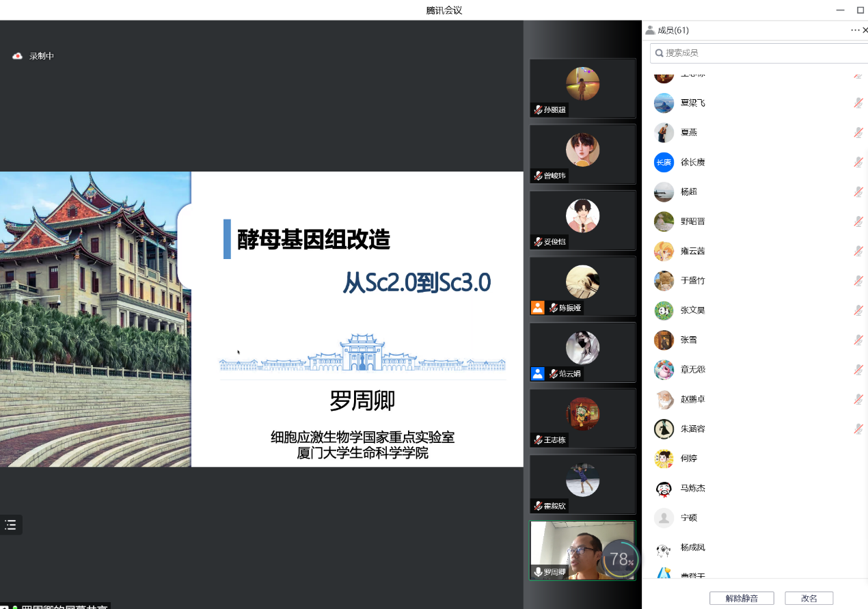Click 徐长赓's blue avatar icon
The height and width of the screenshot is (609, 868).
[664, 162]
